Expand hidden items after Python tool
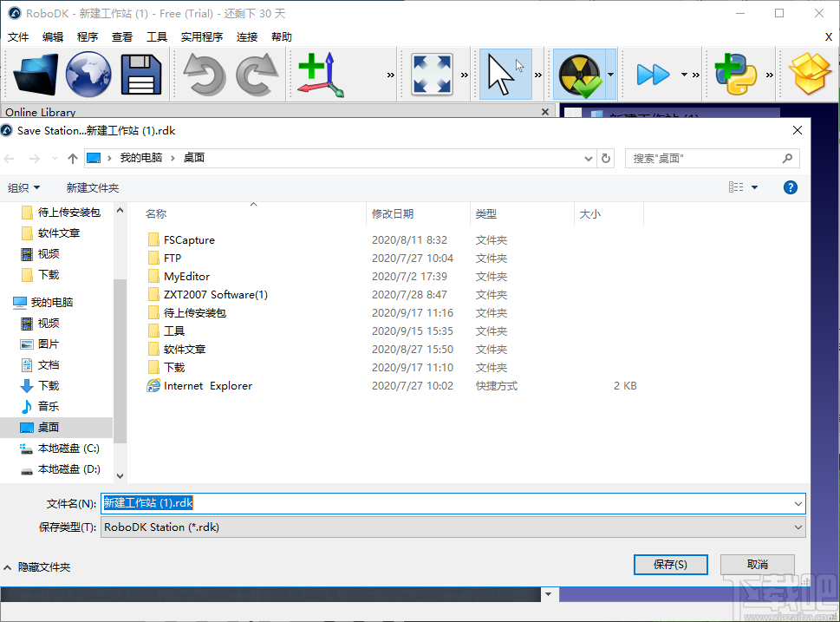 [x=770, y=75]
